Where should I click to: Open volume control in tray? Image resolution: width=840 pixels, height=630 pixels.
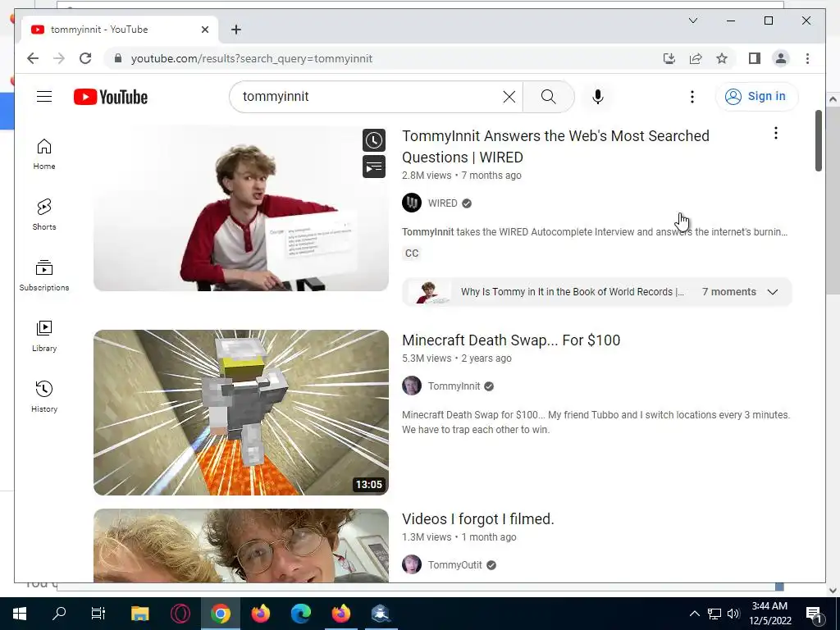click(x=734, y=614)
